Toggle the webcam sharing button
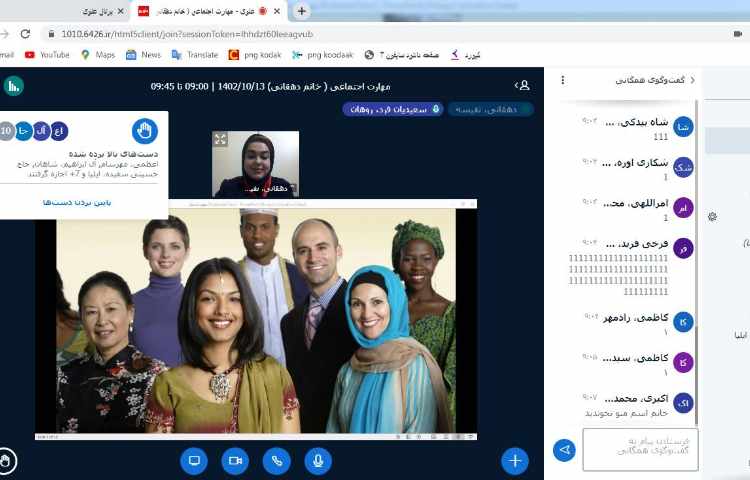Screen dimensions: 750x480 click(x=235, y=461)
